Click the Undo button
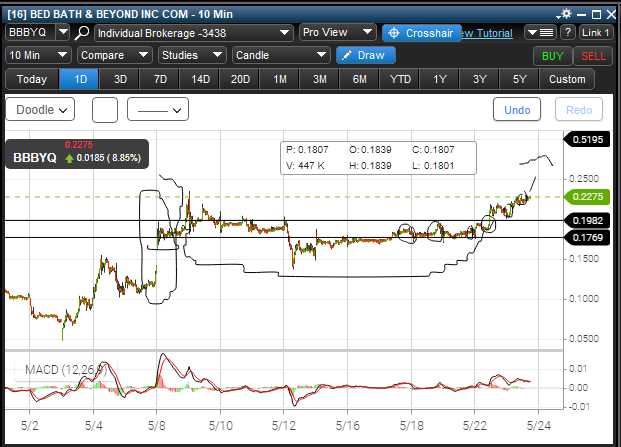The width and height of the screenshot is (621, 447). tap(517, 110)
